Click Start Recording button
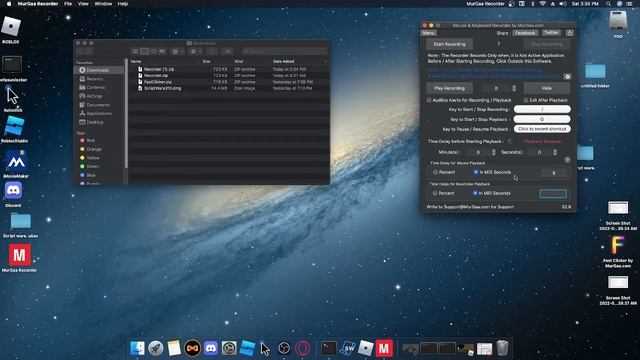Viewport: 640px width, 360px height. (x=449, y=44)
